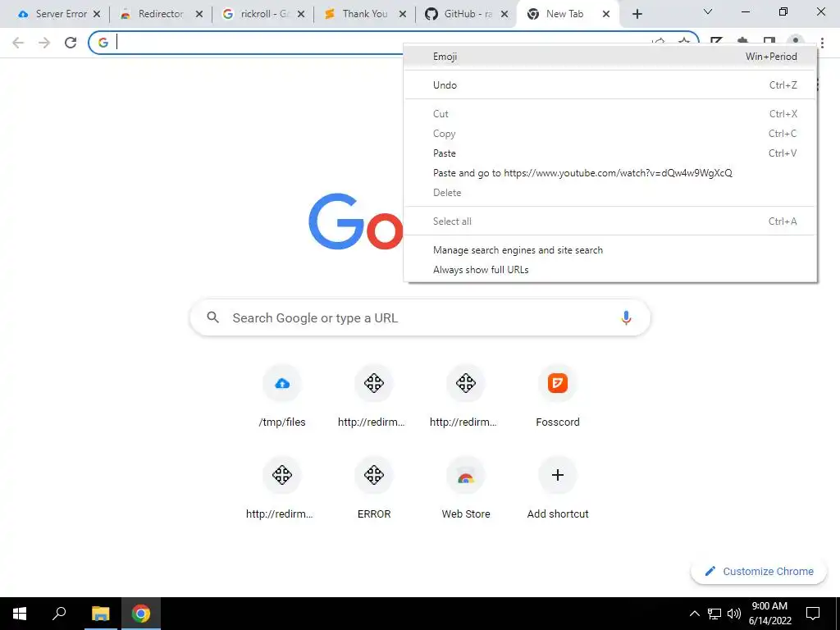Start voice search with the microphone icon
The image size is (840, 630).
(626, 317)
